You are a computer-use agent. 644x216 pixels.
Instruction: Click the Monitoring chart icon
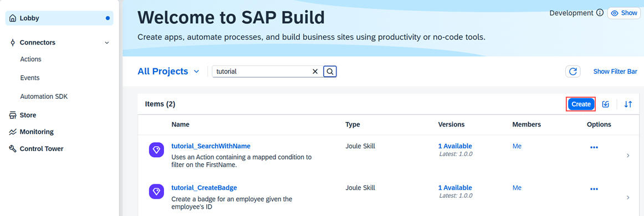click(13, 132)
